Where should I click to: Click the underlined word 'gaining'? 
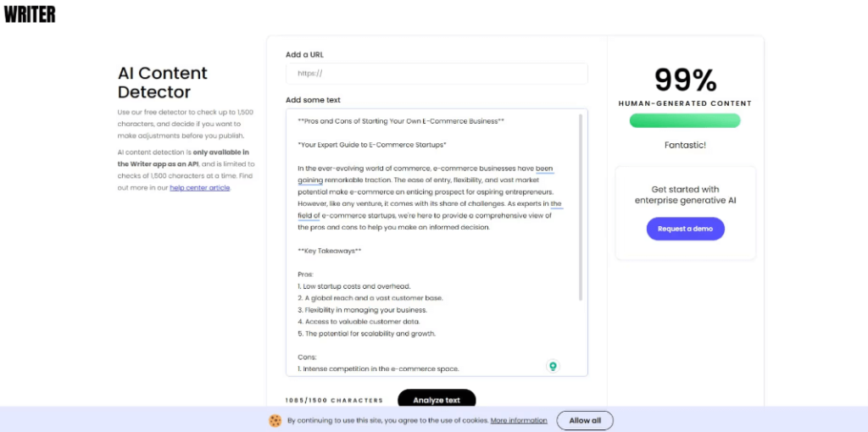(310, 180)
